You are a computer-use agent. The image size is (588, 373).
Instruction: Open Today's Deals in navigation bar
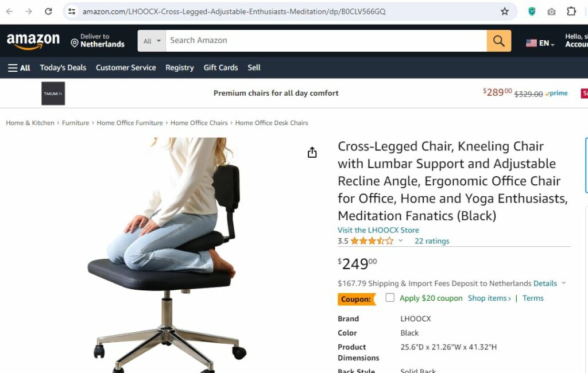pyautogui.click(x=63, y=68)
